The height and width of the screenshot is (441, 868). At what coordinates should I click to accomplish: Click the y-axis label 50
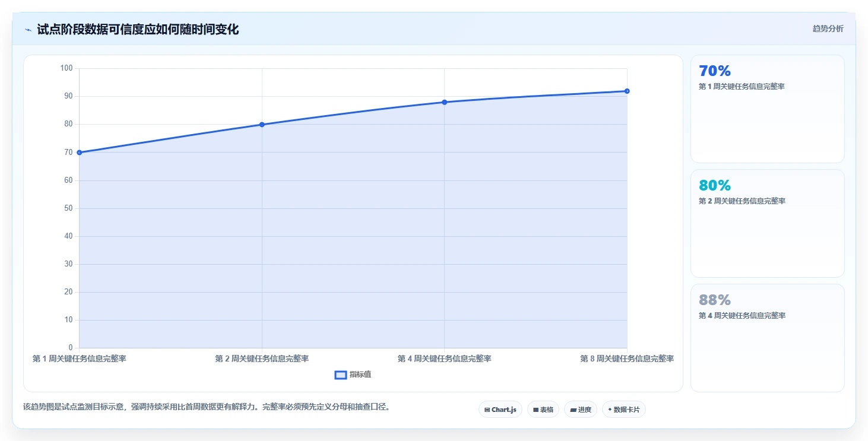pyautogui.click(x=68, y=208)
